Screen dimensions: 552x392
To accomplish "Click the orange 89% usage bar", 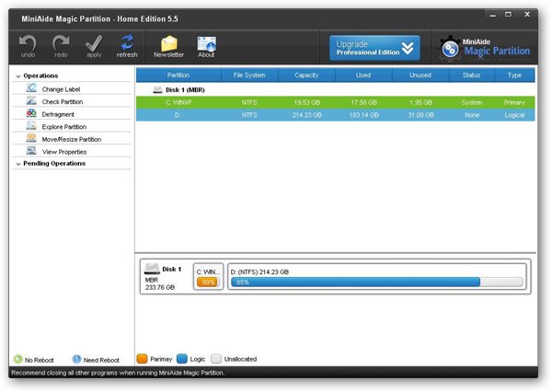I will point(208,282).
